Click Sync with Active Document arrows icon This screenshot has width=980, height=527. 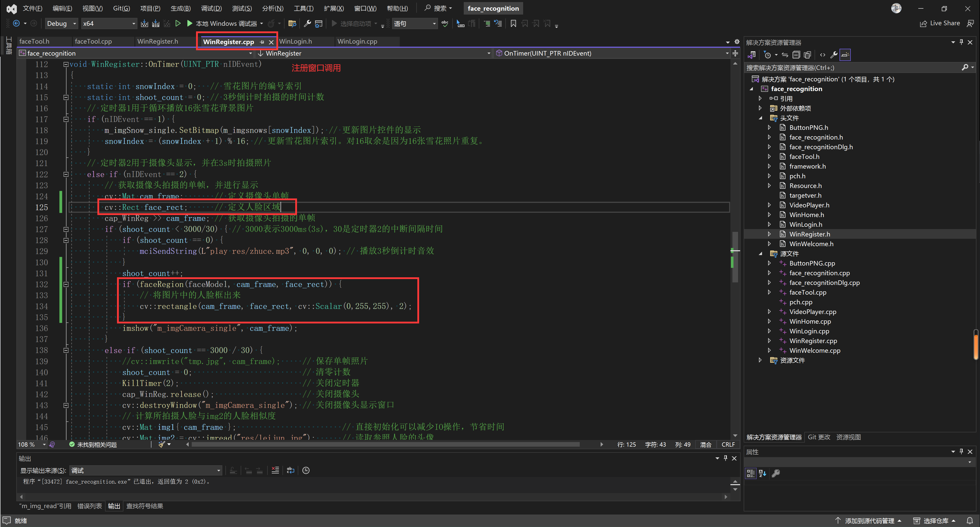pos(785,55)
